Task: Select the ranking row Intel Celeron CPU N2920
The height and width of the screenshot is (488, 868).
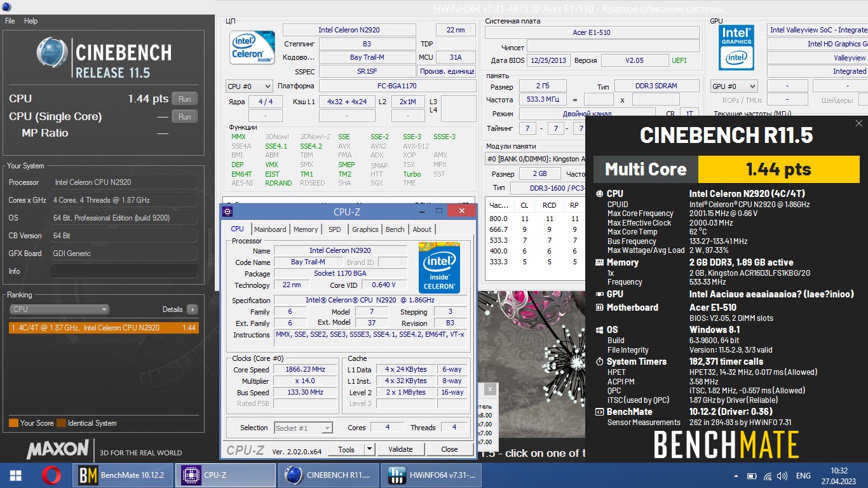Action: [x=104, y=328]
